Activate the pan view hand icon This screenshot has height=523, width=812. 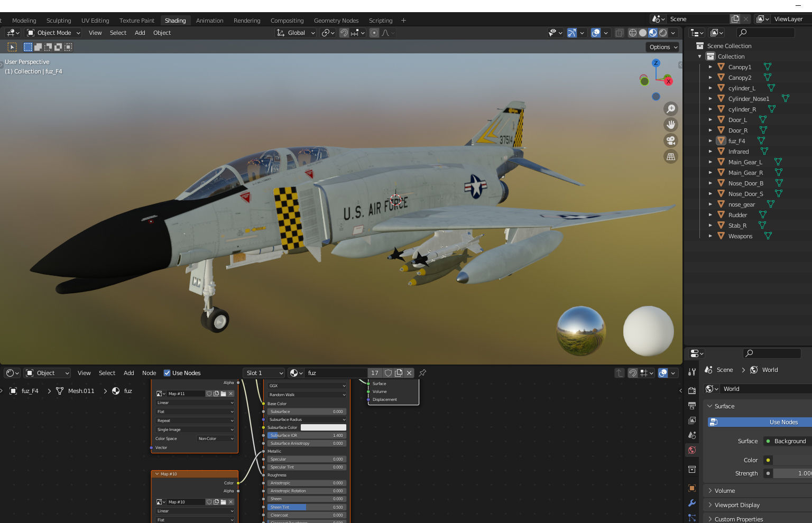coord(671,125)
